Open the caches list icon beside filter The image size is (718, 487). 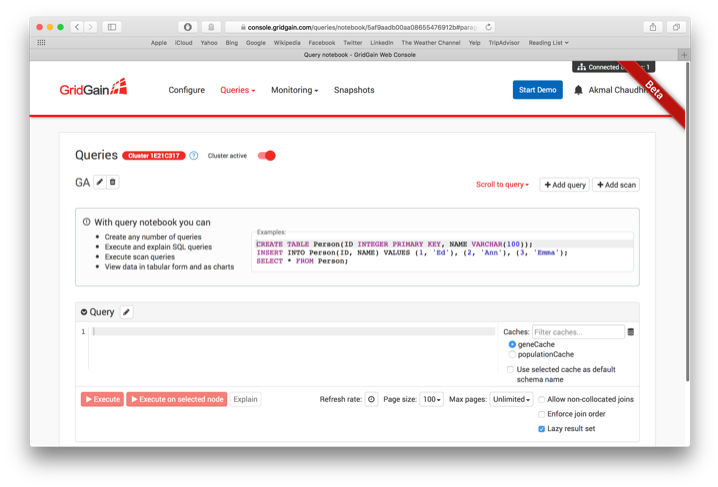631,332
